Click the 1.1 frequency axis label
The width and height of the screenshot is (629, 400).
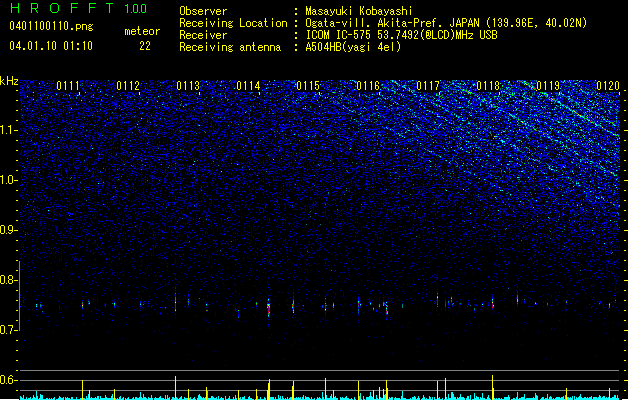8,130
